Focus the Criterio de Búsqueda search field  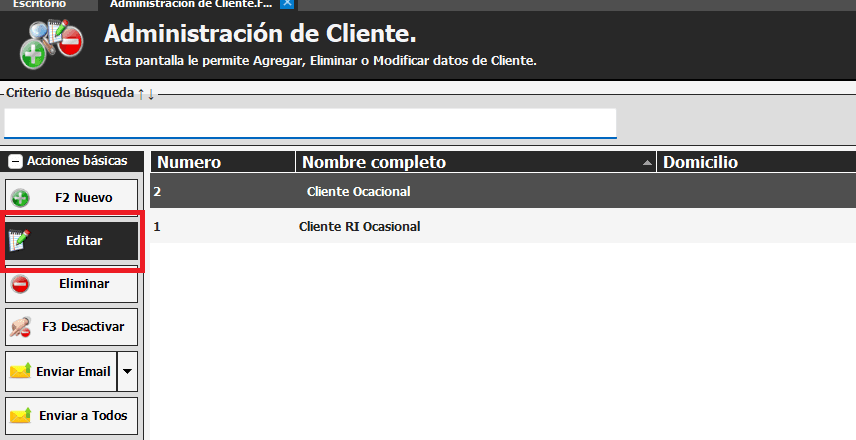pos(310,123)
